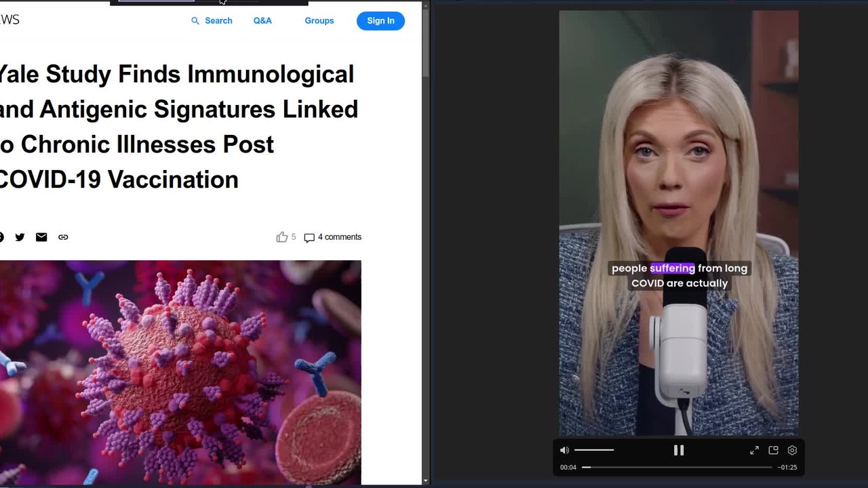This screenshot has width=868, height=488.
Task: Adjust the video volume slider
Action: [x=594, y=450]
